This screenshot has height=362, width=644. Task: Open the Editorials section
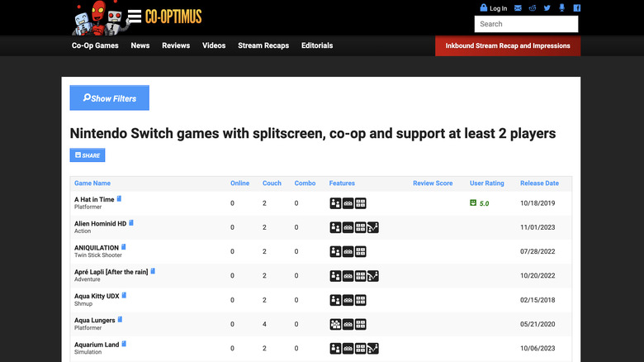[x=317, y=45]
